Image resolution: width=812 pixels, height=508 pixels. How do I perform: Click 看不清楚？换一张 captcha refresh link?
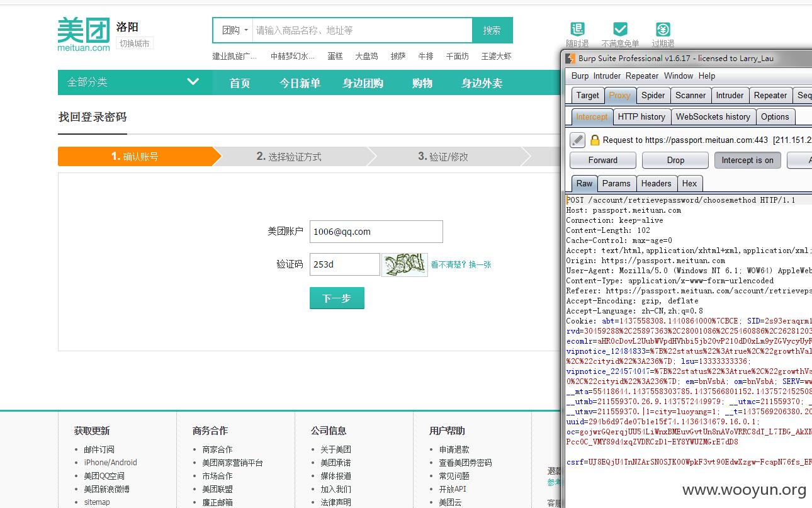461,264
